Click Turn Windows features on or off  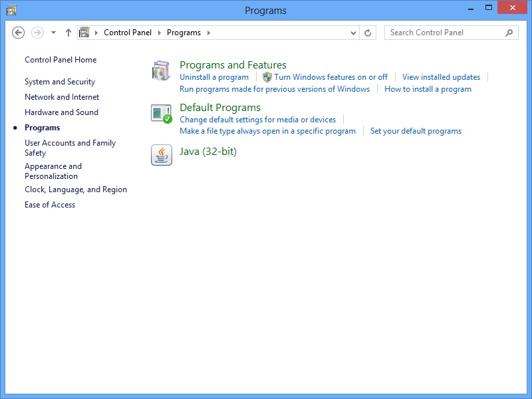[331, 76]
